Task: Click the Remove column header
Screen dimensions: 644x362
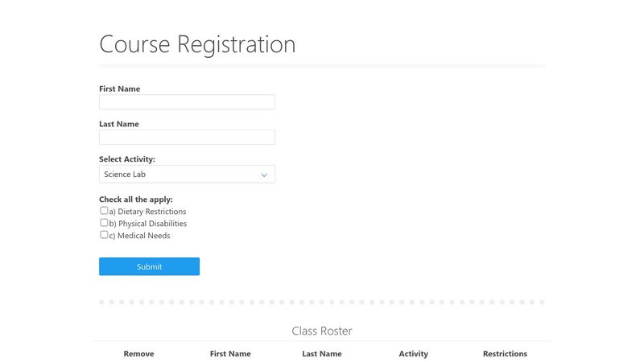Action: click(138, 354)
